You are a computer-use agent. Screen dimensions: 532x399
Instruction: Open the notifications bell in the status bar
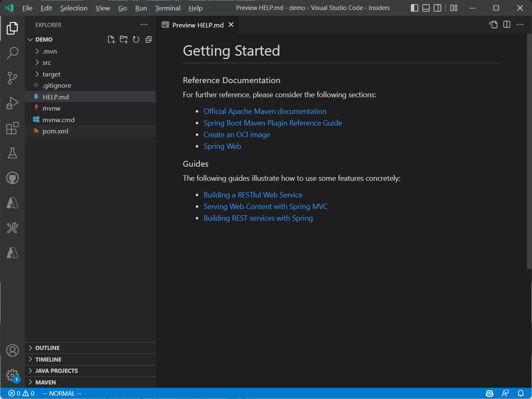[521, 393]
